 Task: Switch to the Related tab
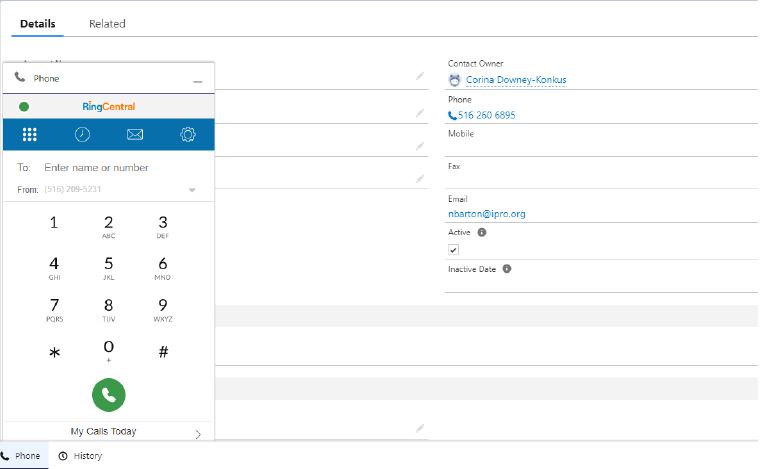click(107, 24)
